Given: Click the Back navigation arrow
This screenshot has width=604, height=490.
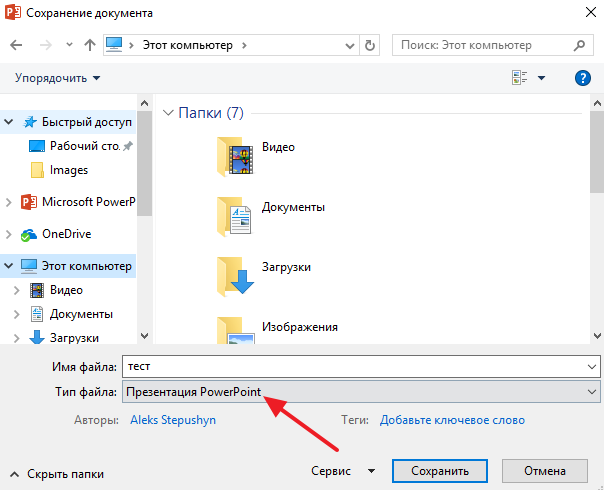Looking at the screenshot, I should (17, 46).
